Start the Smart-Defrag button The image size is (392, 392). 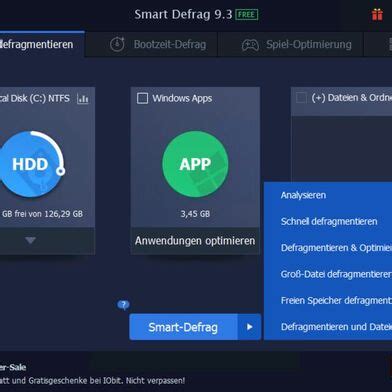(183, 327)
